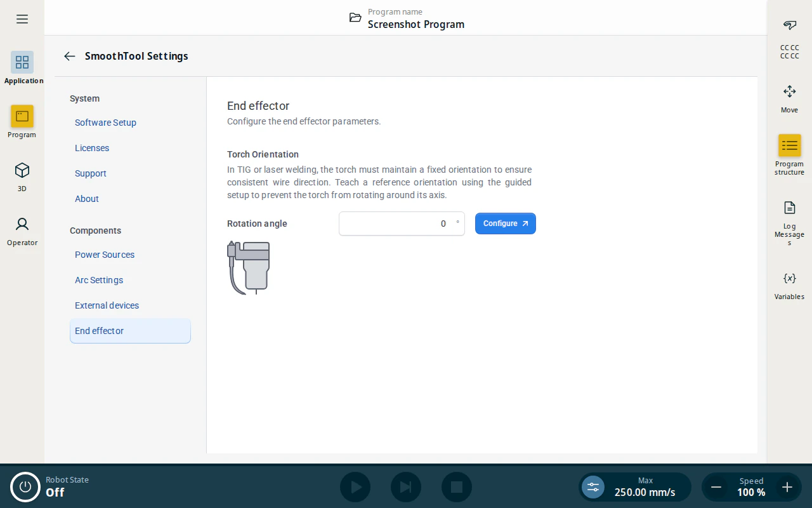This screenshot has width=812, height=508.
Task: Switch to Operator mode
Action: pyautogui.click(x=22, y=230)
